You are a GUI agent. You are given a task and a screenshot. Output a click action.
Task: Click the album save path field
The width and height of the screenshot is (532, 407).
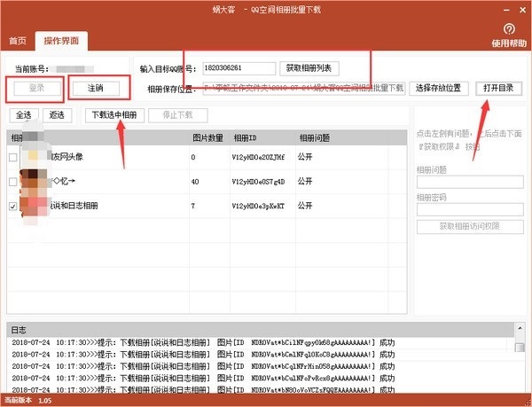pyautogui.click(x=304, y=88)
